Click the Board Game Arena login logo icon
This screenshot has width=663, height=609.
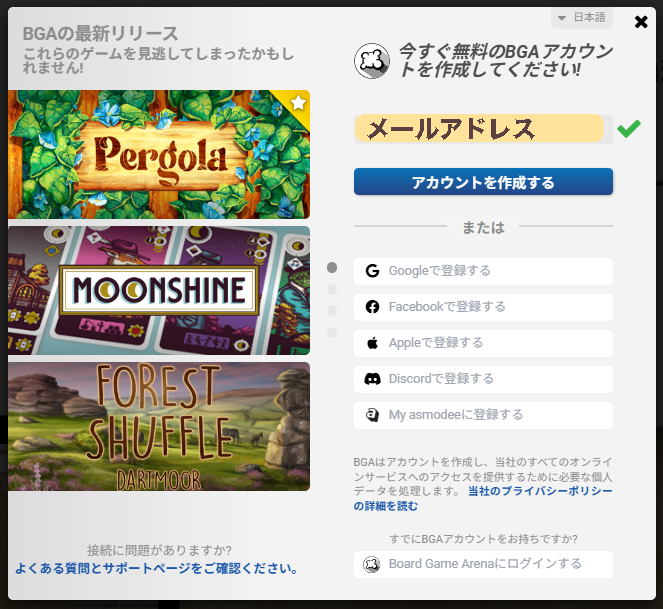point(372,564)
